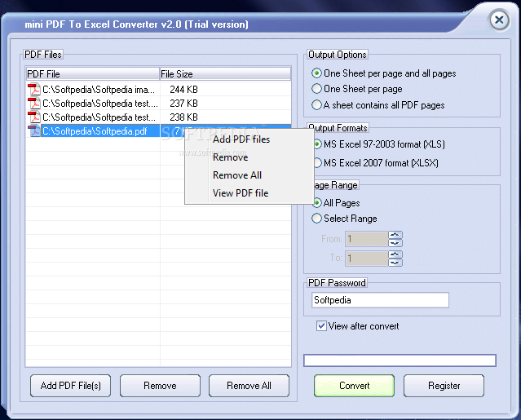Click PDF icon of the 237 KB file
Image resolution: width=521 pixels, height=420 pixels.
pos(33,104)
